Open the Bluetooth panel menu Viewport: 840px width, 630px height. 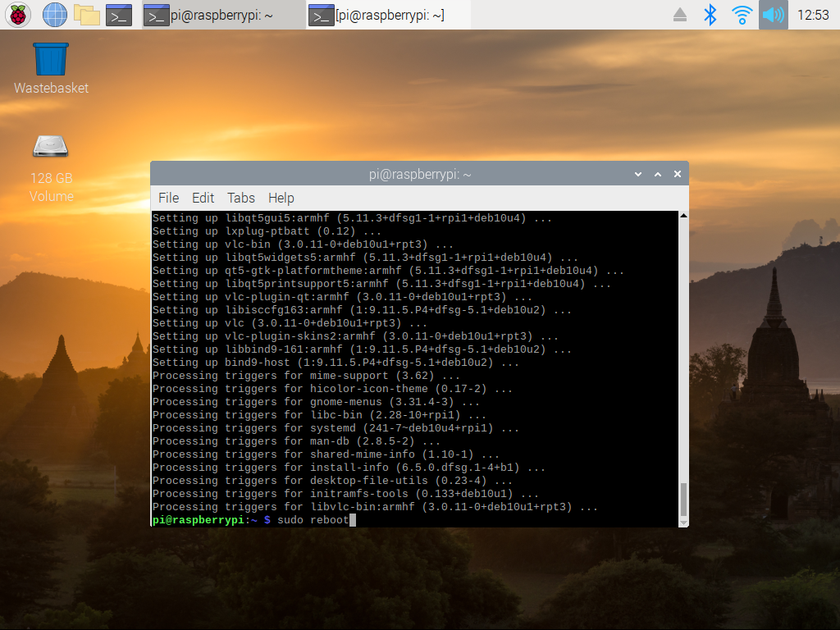coord(710,15)
